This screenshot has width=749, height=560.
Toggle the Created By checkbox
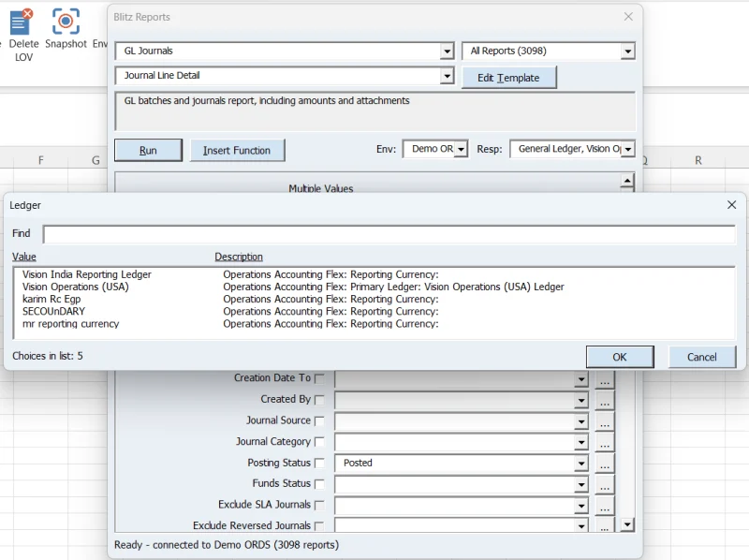click(x=319, y=400)
